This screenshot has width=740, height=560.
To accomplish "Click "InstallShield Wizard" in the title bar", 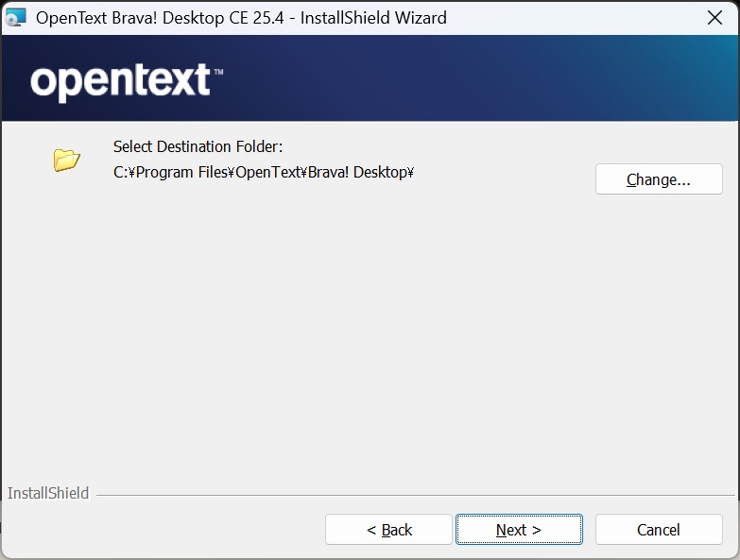I will (x=373, y=18).
